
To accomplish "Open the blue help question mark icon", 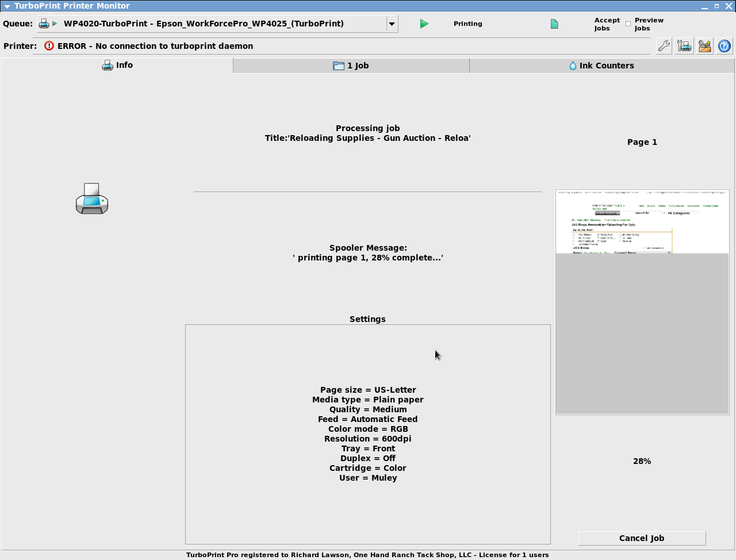I will [724, 46].
